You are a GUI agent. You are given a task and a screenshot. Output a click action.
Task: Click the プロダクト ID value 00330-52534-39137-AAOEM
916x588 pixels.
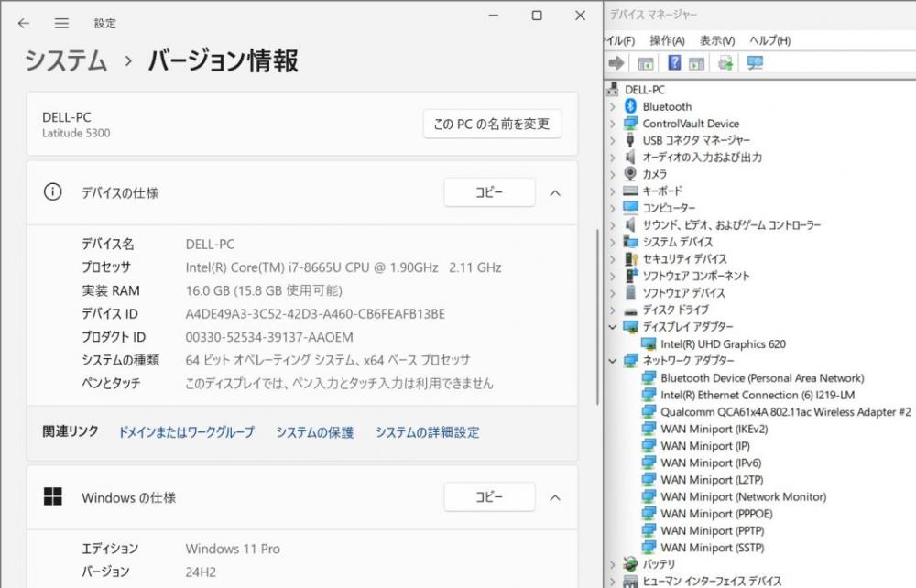tap(269, 337)
